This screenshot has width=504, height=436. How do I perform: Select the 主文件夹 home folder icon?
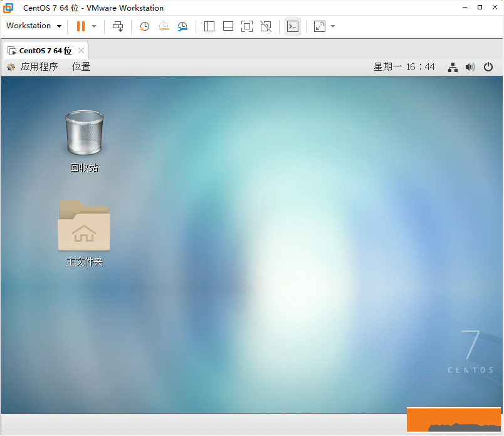84,233
